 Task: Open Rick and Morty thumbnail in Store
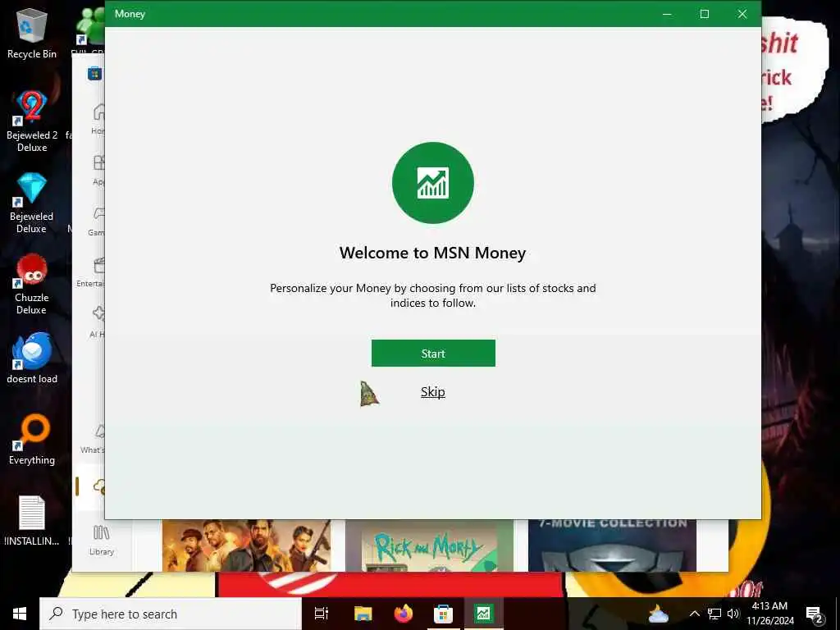tap(429, 546)
